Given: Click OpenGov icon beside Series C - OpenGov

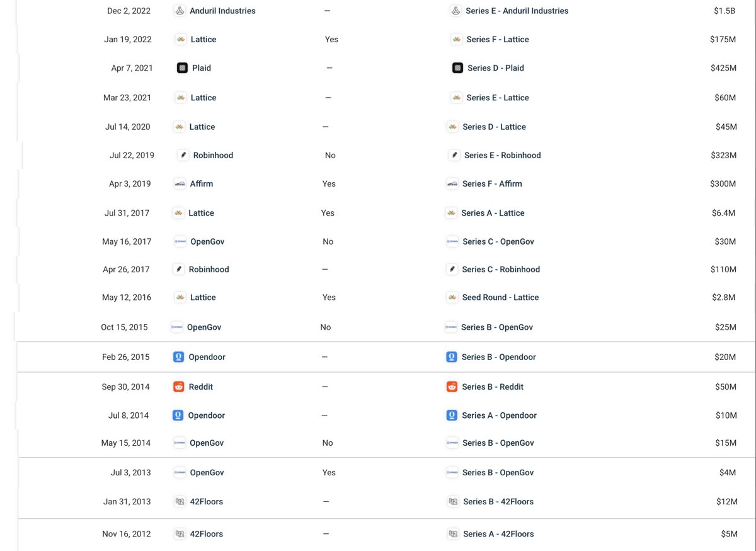Looking at the screenshot, I should point(452,241).
